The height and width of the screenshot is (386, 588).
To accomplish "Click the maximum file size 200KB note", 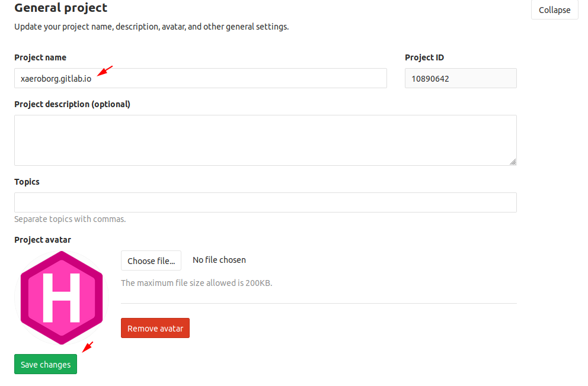I will (196, 283).
